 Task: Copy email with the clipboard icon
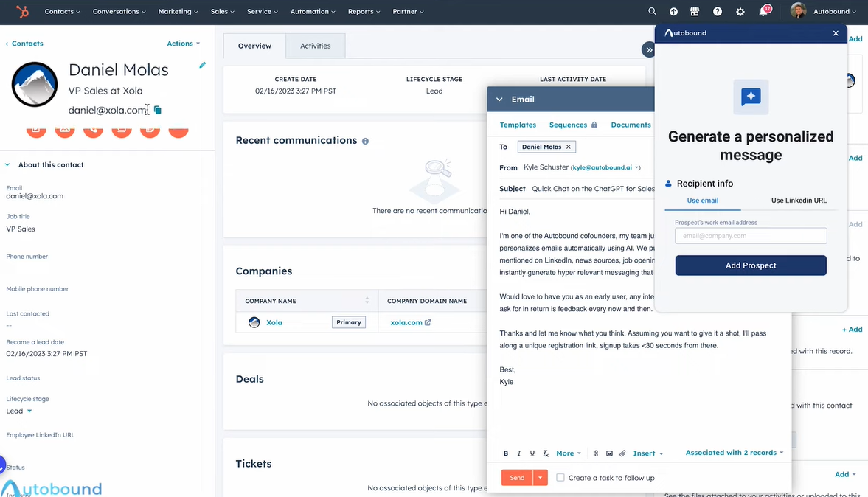158,110
